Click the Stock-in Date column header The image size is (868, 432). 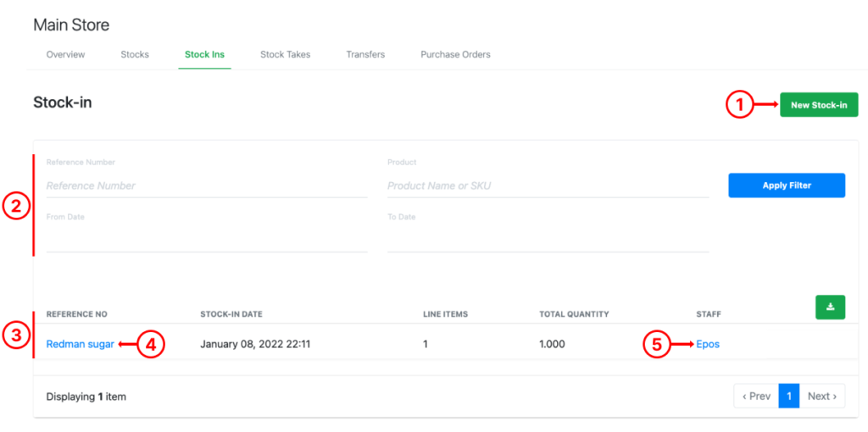(x=231, y=314)
